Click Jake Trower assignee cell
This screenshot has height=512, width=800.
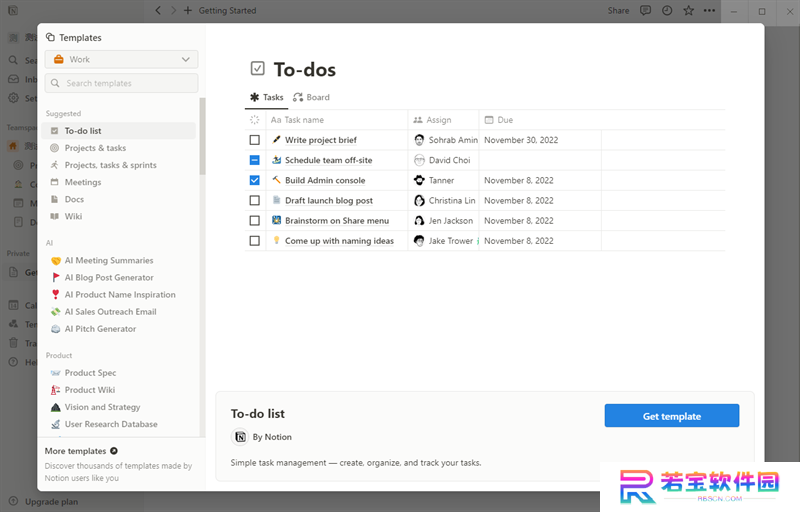tap(443, 241)
